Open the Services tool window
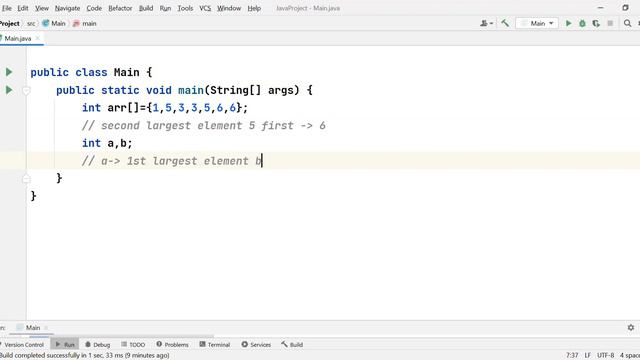This screenshot has width=640, height=360. (256, 344)
